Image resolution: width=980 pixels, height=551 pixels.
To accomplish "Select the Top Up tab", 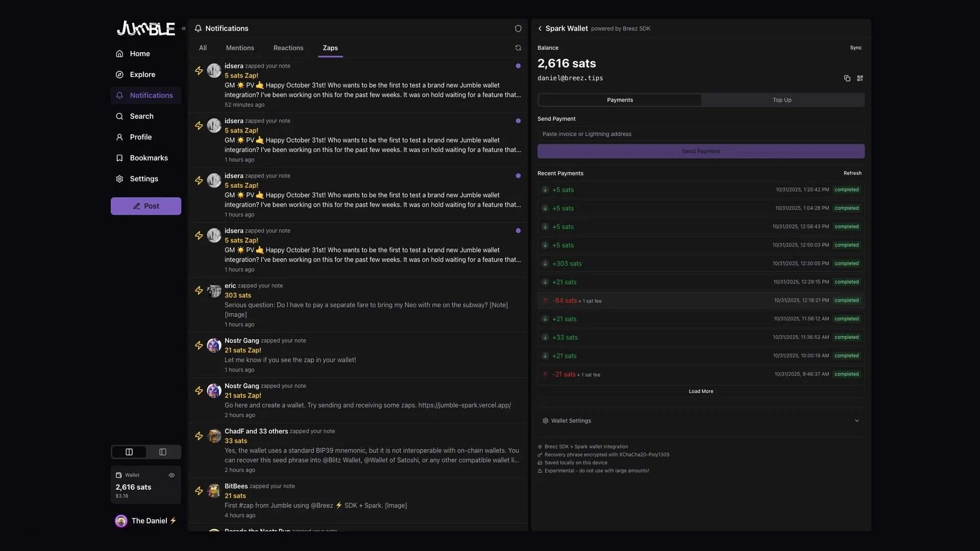I will [781, 100].
